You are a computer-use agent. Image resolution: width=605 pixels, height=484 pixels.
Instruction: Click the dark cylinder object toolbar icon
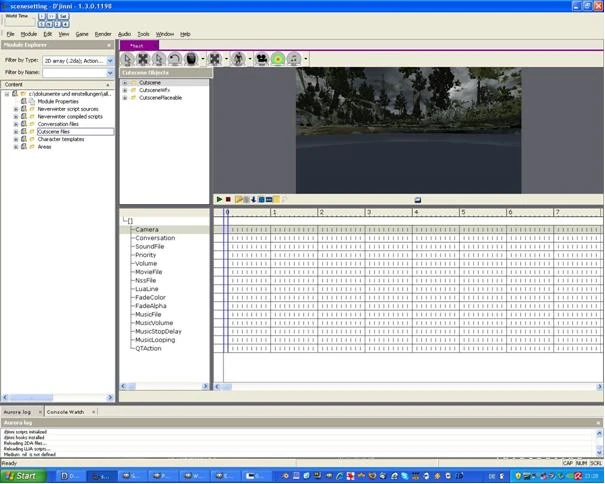pyautogui.click(x=191, y=59)
